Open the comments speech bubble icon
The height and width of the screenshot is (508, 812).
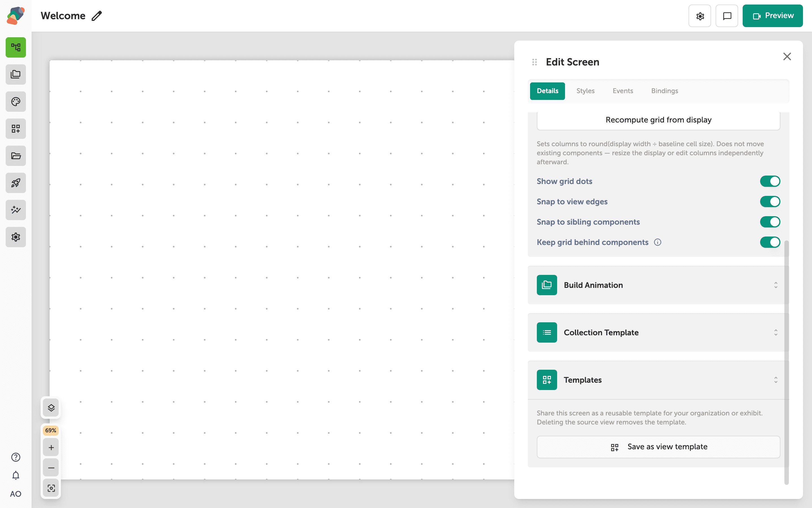click(x=727, y=16)
